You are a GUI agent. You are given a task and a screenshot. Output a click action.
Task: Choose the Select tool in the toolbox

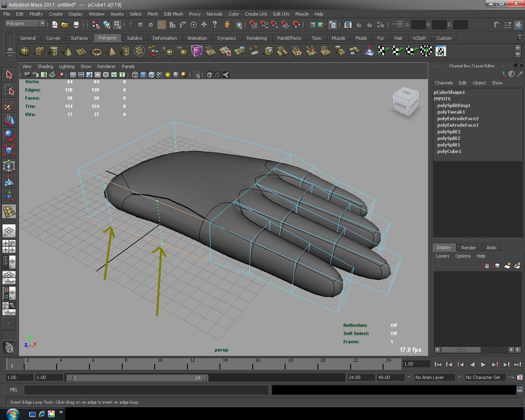pyautogui.click(x=9, y=75)
